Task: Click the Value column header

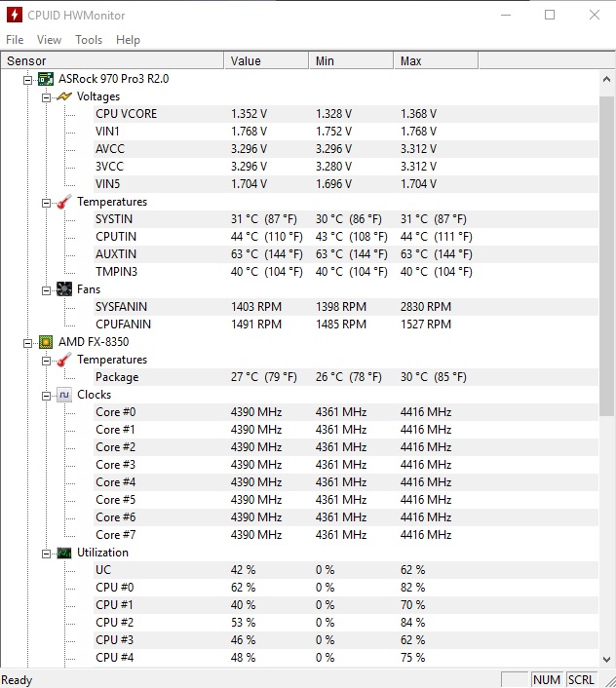Action: tap(266, 61)
